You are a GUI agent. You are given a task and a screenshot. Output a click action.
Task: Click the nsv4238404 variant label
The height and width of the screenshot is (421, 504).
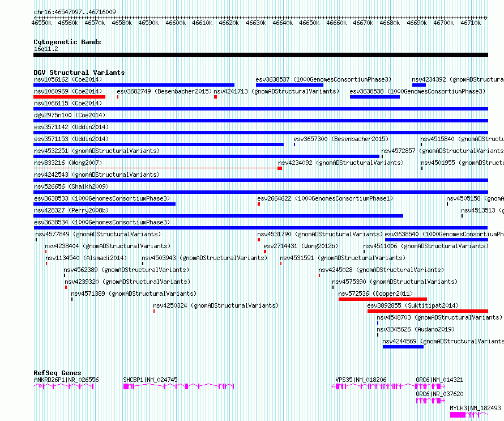click(x=108, y=246)
